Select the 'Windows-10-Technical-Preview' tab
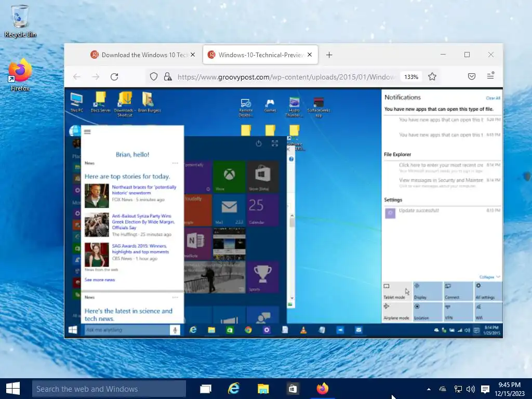This screenshot has width=532, height=399. pos(260,55)
